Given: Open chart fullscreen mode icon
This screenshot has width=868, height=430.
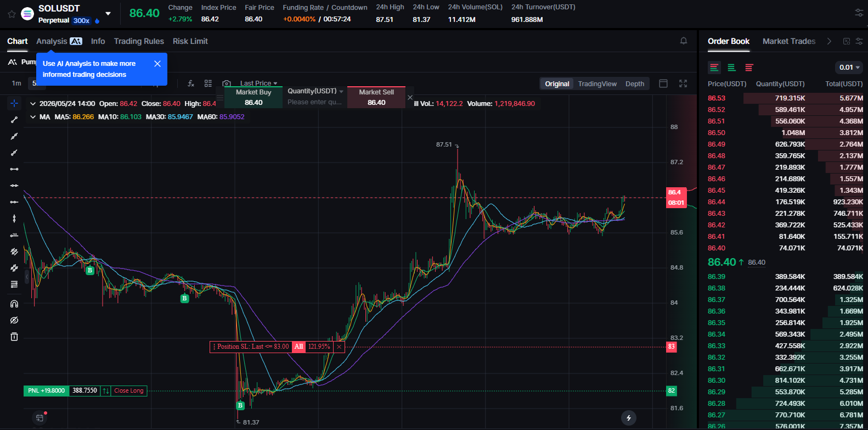Looking at the screenshot, I should coord(683,83).
